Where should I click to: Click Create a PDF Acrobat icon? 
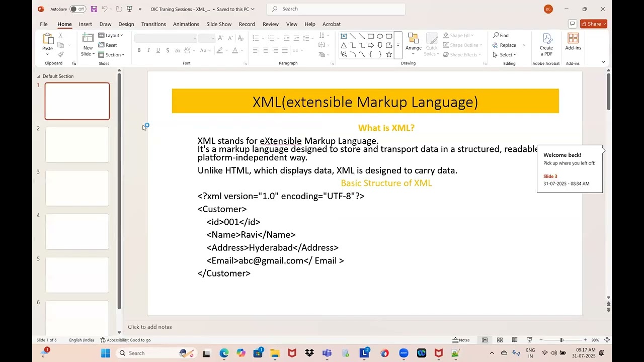point(546,45)
